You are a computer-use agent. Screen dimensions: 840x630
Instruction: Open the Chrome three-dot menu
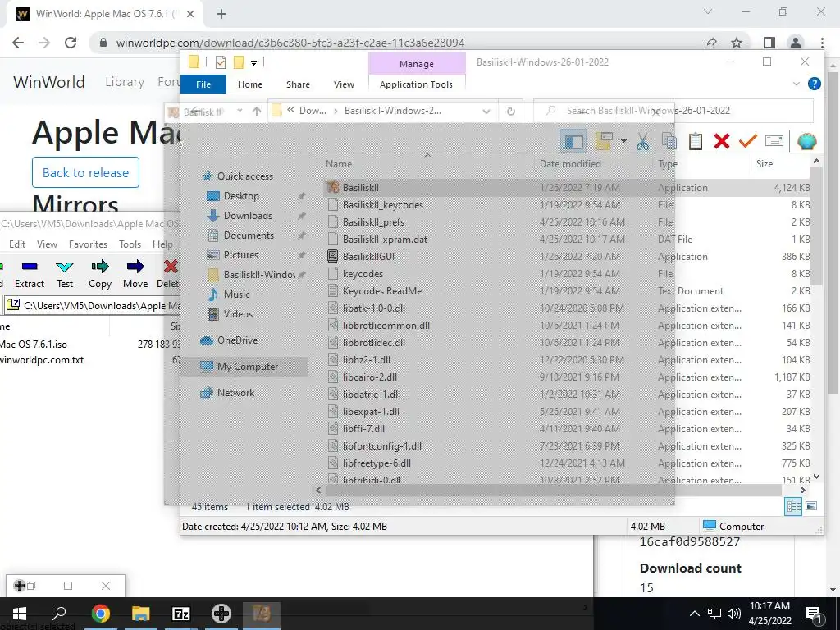[x=822, y=43]
